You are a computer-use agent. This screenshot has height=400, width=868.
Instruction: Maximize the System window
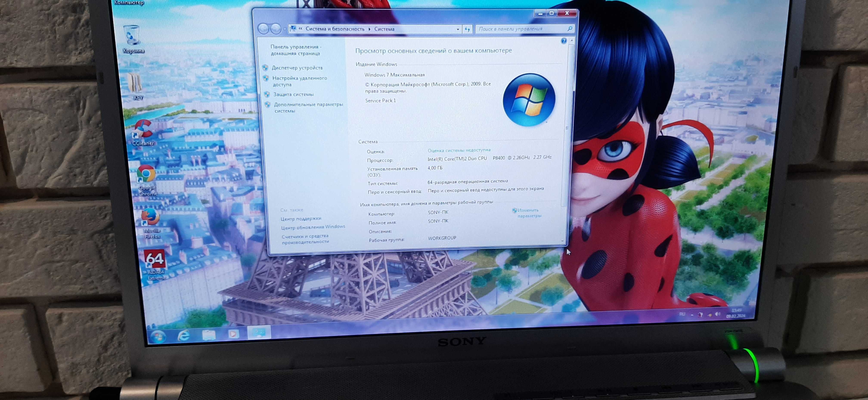point(552,13)
